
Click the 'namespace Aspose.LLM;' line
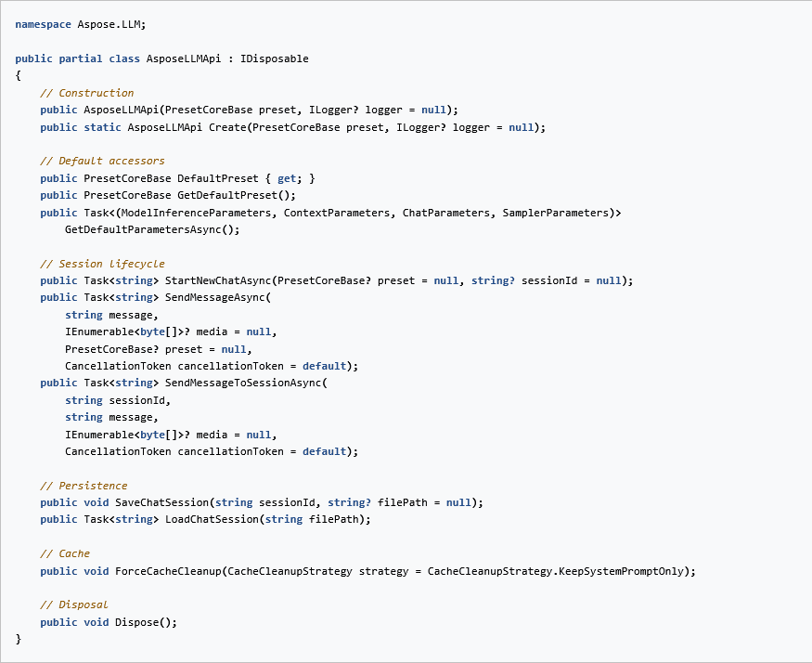pyautogui.click(x=80, y=24)
